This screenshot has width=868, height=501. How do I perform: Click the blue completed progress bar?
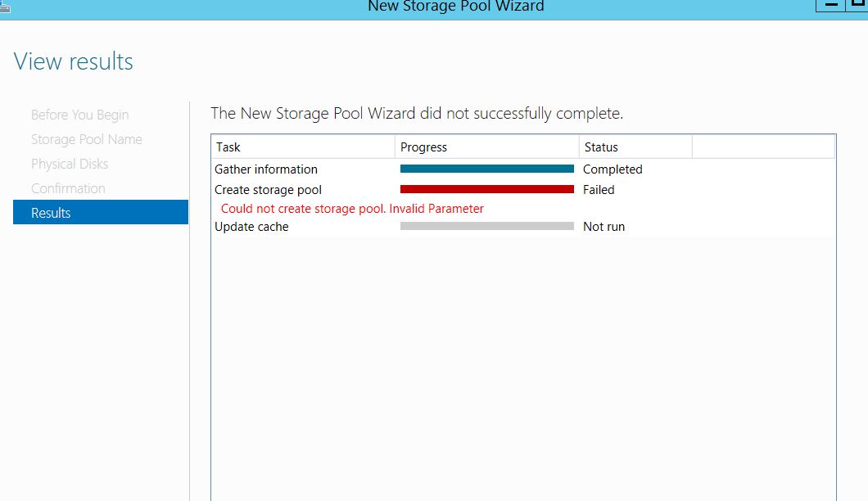(x=487, y=169)
